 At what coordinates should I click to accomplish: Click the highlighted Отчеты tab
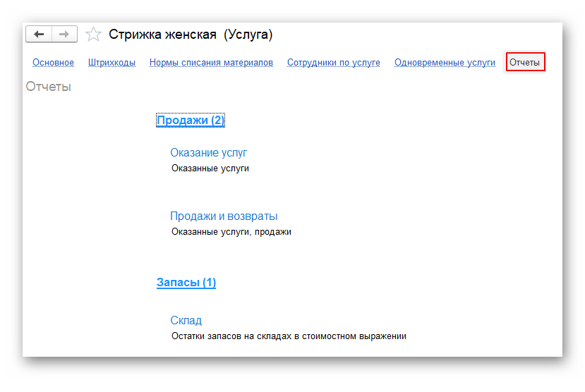point(525,63)
